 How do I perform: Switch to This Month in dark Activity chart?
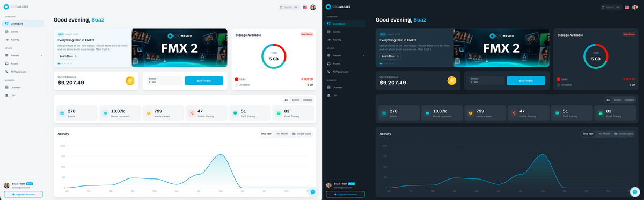604,133
